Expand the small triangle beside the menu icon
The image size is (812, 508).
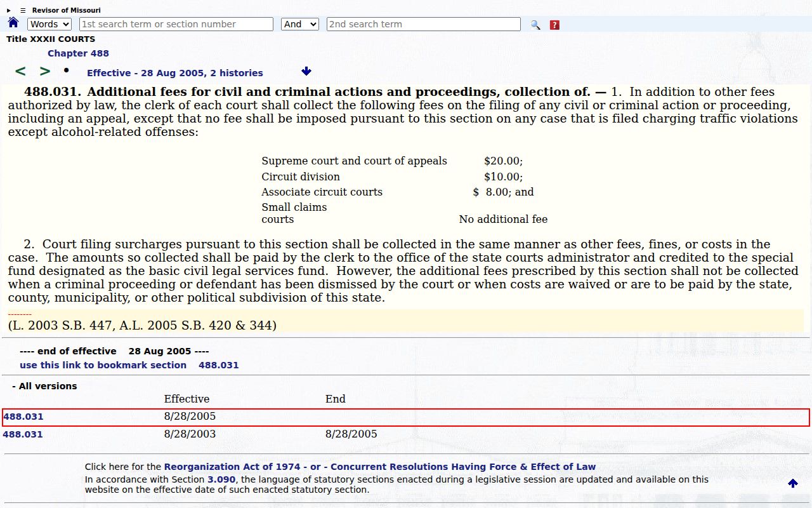pos(9,10)
